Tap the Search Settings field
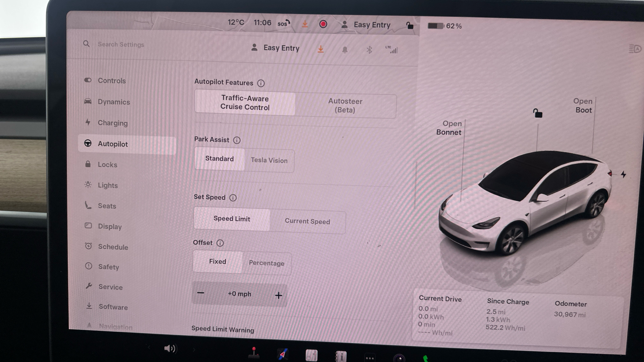This screenshot has height=362, width=644. pos(121,45)
